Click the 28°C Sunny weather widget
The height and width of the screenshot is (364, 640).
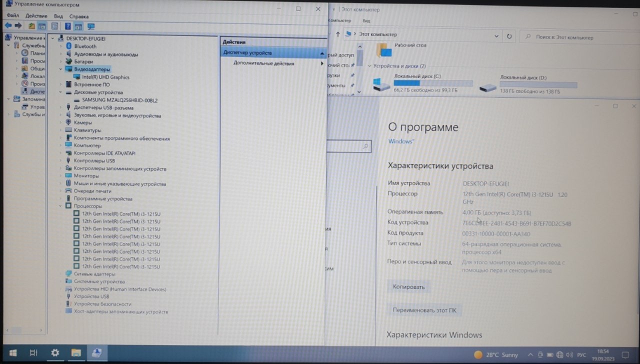495,355
